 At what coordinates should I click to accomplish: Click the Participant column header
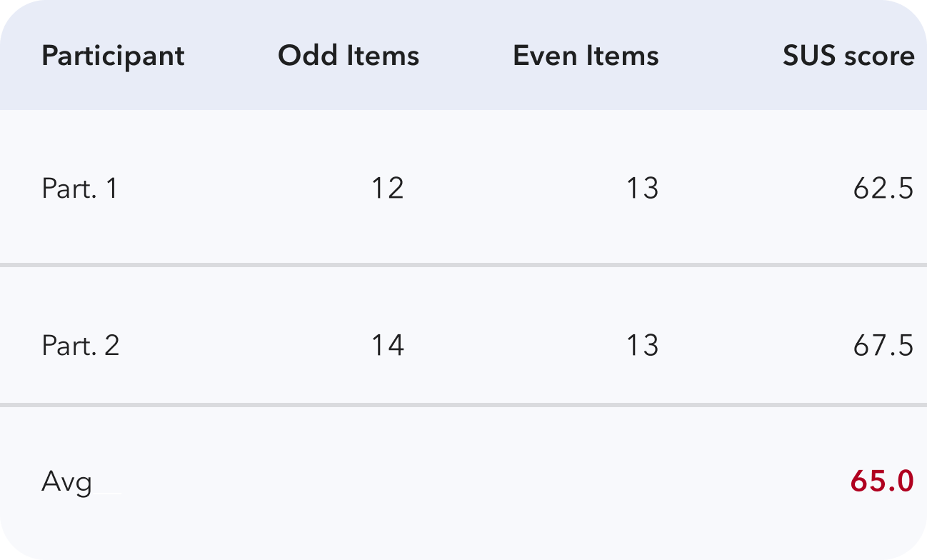113,56
